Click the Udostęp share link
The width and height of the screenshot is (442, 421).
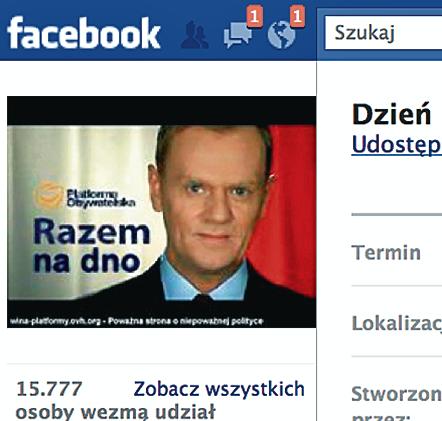pyautogui.click(x=397, y=145)
